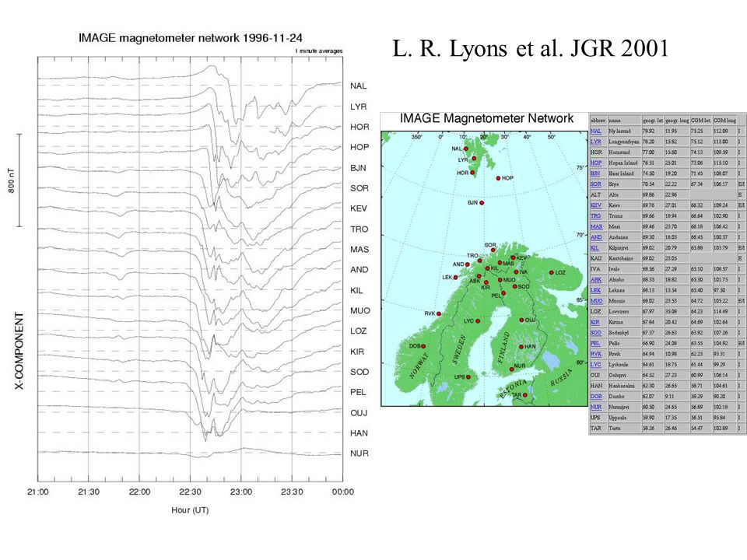This screenshot has height=560, width=747.
Task: Click the 'NAL' trace label beside chart
Action: coord(358,86)
